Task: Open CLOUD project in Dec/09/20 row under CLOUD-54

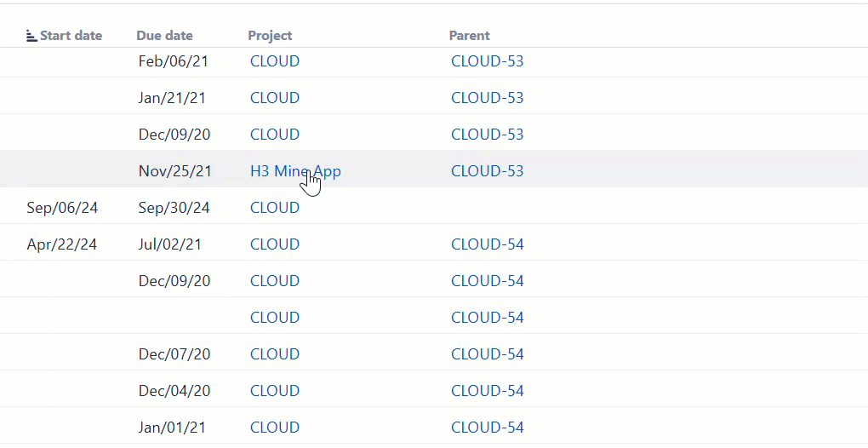Action: 275,281
